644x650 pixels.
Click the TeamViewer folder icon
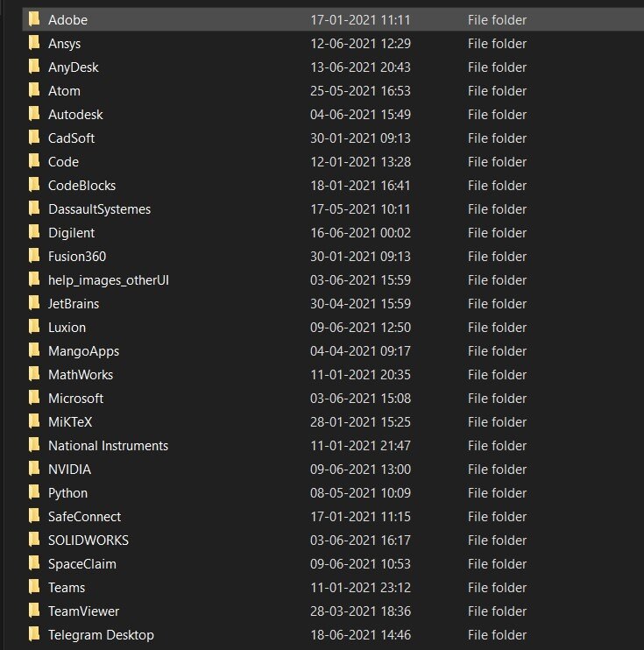[34, 611]
